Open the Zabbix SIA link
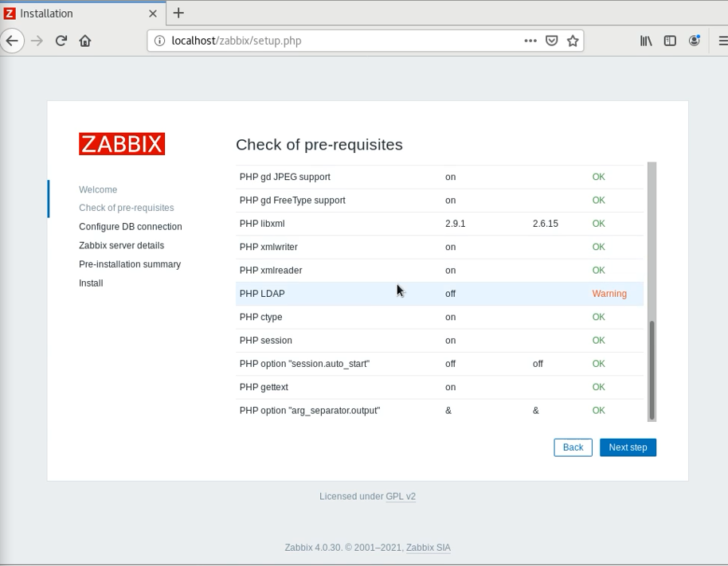Image resolution: width=728 pixels, height=566 pixels. click(429, 548)
